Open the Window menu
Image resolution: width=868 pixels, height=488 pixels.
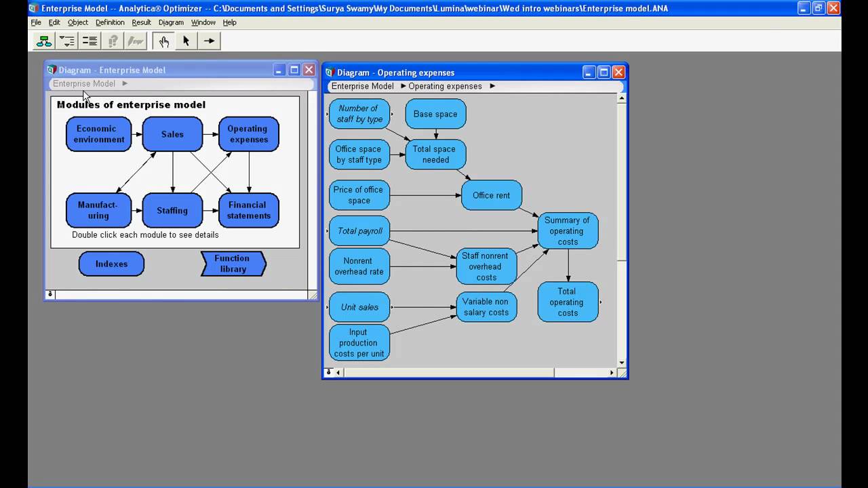click(203, 22)
